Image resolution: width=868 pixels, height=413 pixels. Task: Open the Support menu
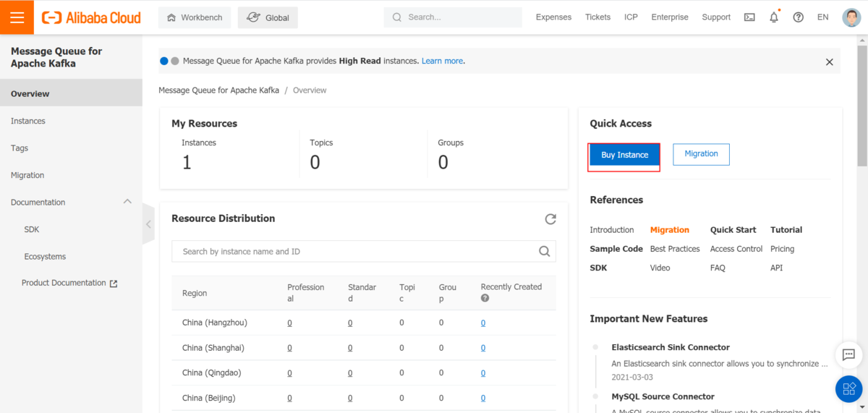click(716, 17)
